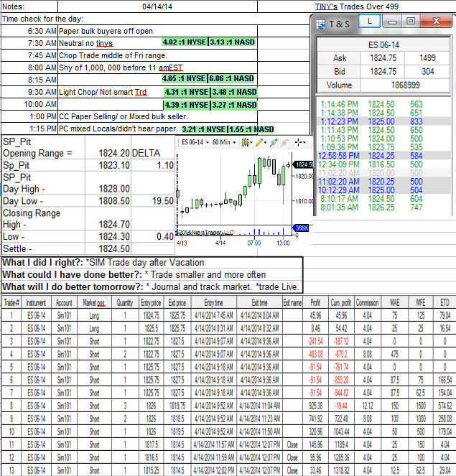Click the 1824.50 price marker on chart

tap(303, 165)
